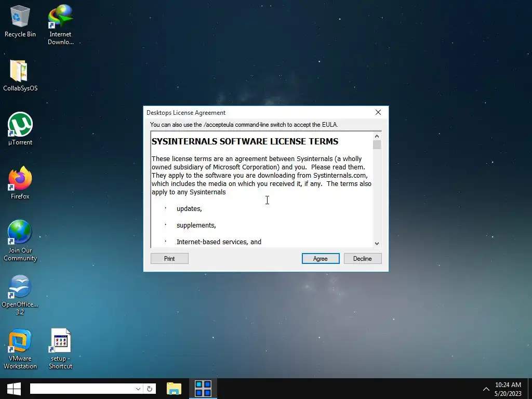Select the µTorrent desktop icon
Screen dimensions: 532x399
click(20, 129)
